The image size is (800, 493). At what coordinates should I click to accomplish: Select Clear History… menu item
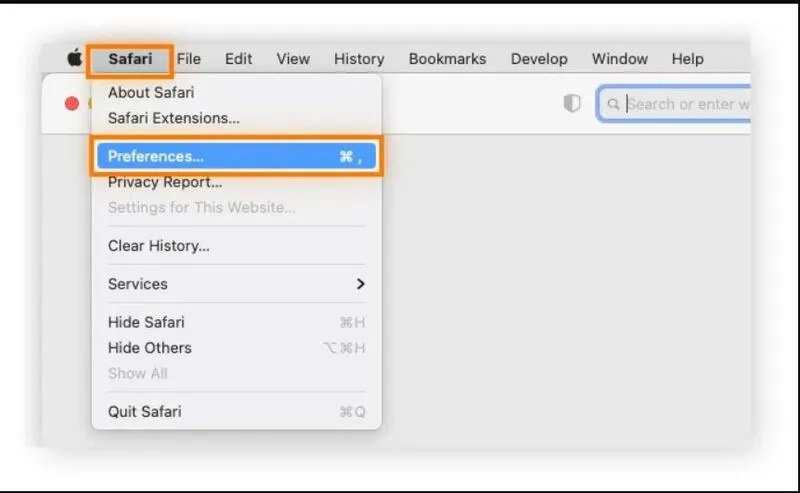pos(236,245)
